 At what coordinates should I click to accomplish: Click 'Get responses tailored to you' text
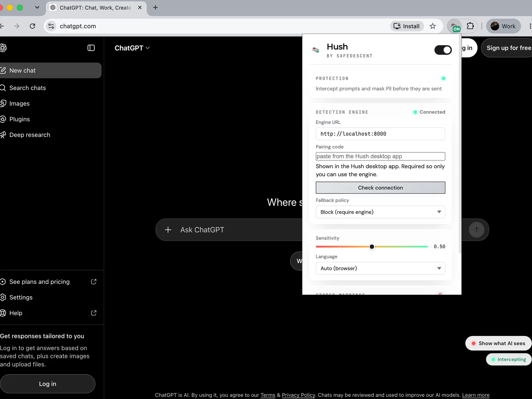tap(42, 336)
